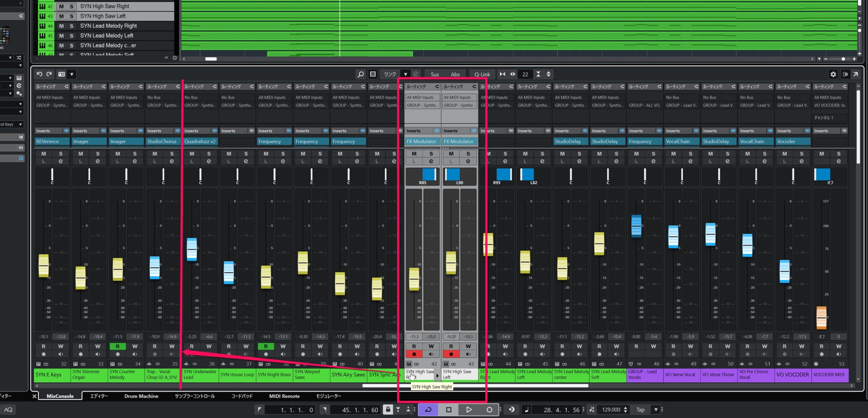
Task: Open dropdown next to Tap tempo button
Action: pyautogui.click(x=656, y=410)
